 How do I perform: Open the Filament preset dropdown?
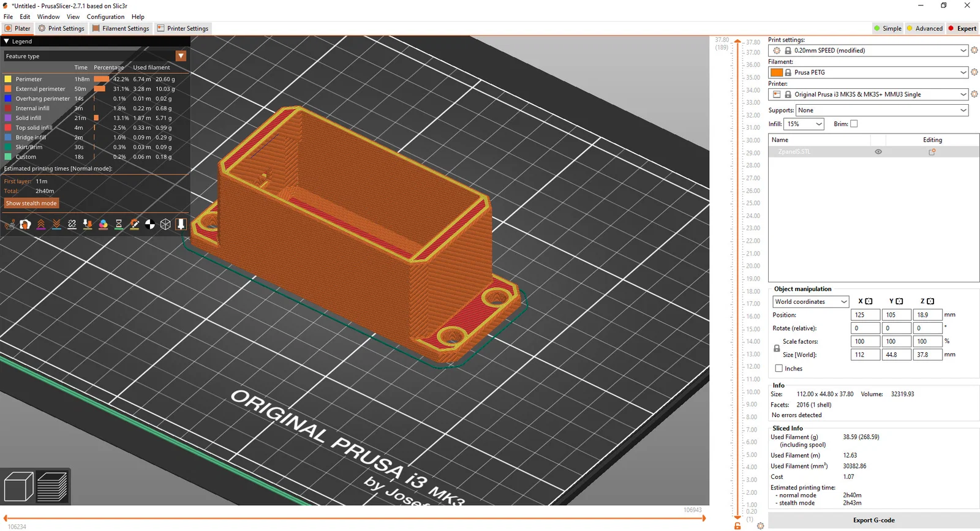pos(963,72)
